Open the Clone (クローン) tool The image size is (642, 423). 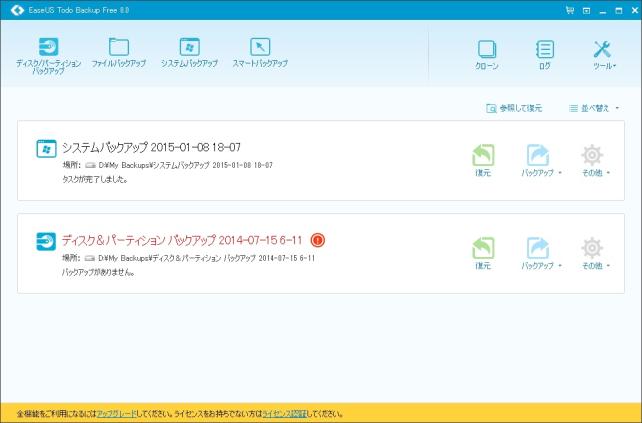coord(487,55)
